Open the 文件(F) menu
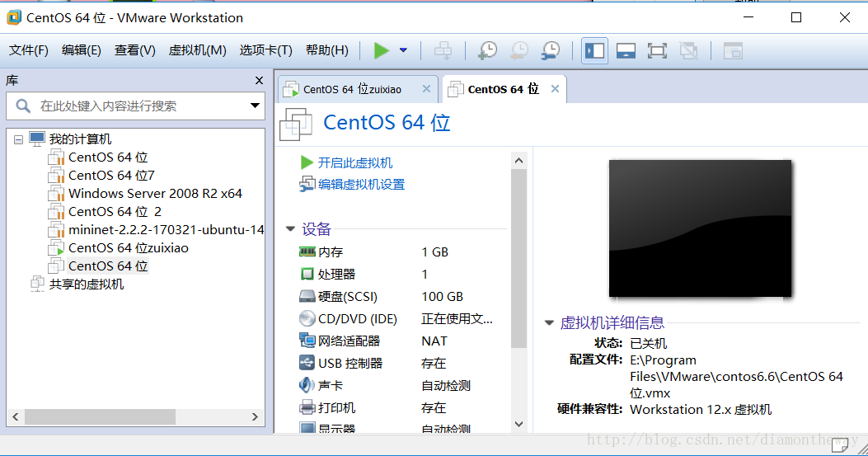This screenshot has height=456, width=868. pyautogui.click(x=29, y=50)
